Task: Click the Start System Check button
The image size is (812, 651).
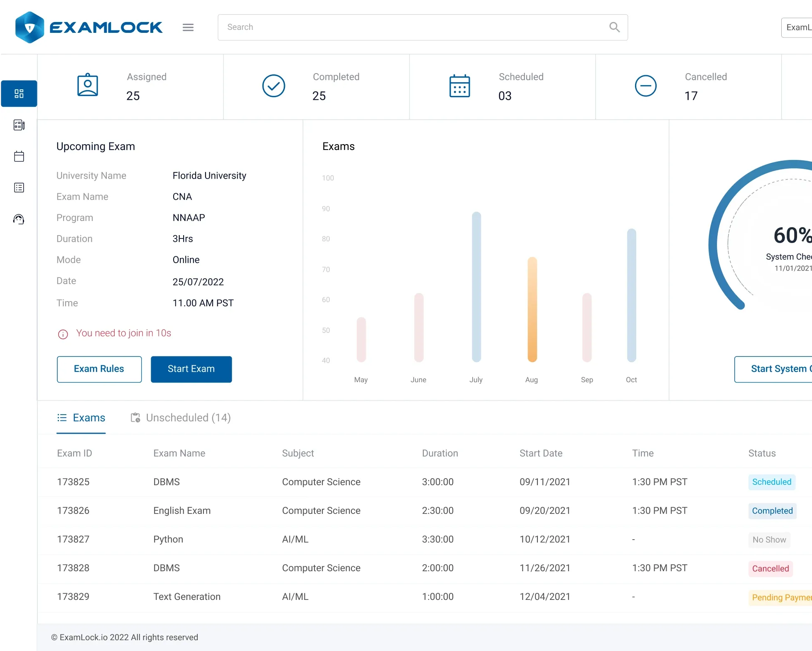Action: click(773, 369)
